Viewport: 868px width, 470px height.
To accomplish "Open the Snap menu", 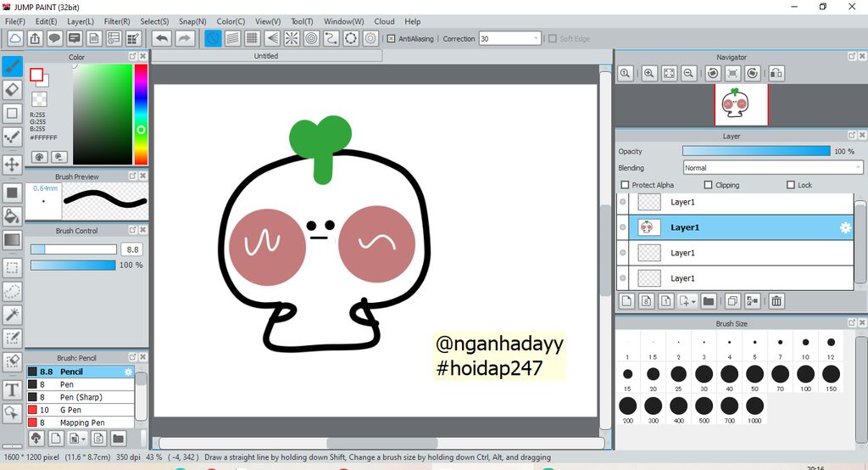I will point(192,21).
